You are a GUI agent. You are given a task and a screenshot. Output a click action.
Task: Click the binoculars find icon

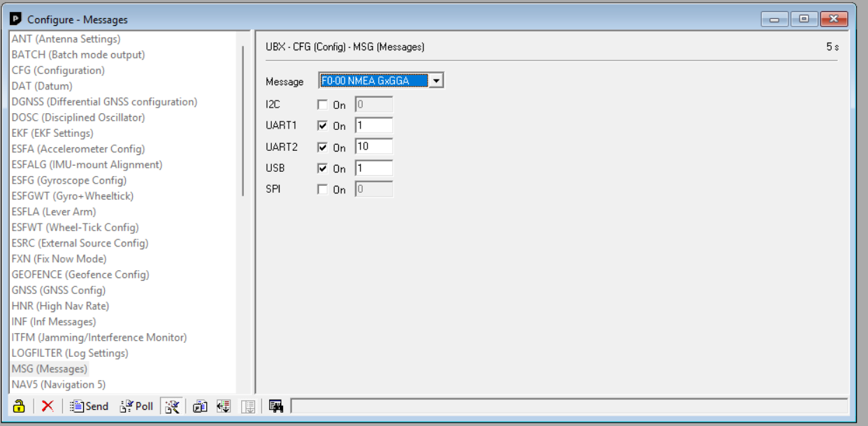tap(276, 406)
